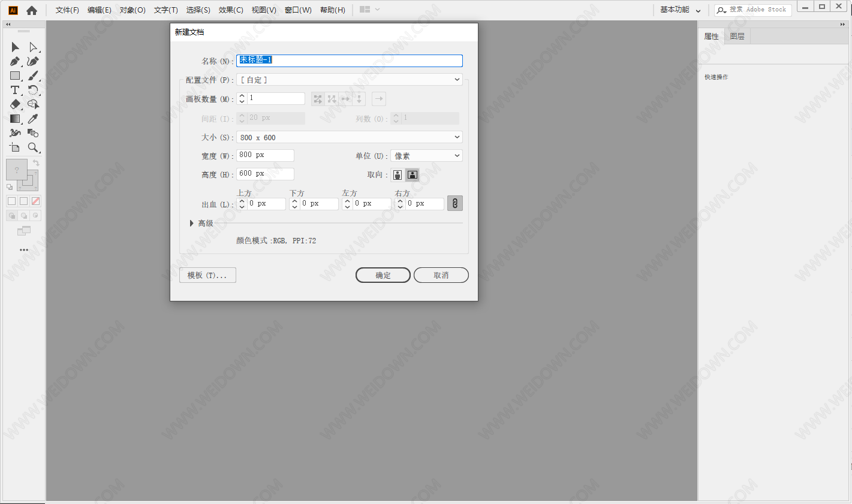This screenshot has height=504, width=852.
Task: Switch to the 属性 properties tab
Action: coord(712,37)
